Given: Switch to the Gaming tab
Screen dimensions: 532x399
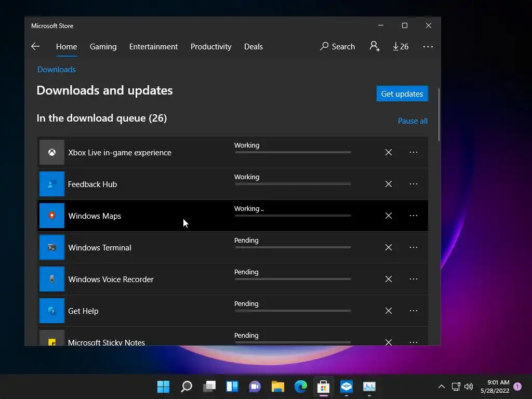Looking at the screenshot, I should tap(103, 46).
